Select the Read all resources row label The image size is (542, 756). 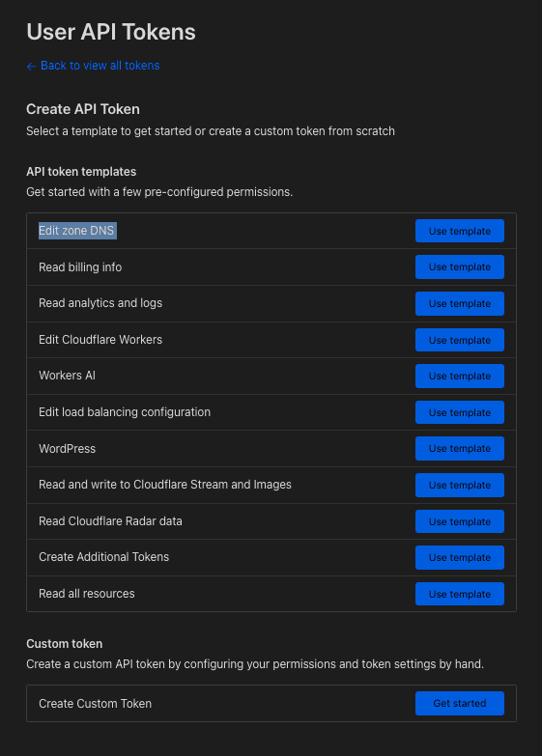click(x=87, y=594)
